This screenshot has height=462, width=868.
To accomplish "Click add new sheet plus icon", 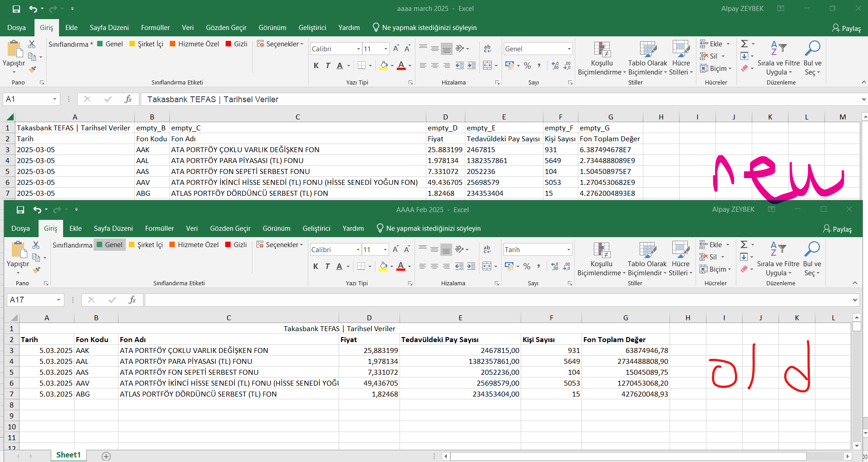I will (106, 456).
